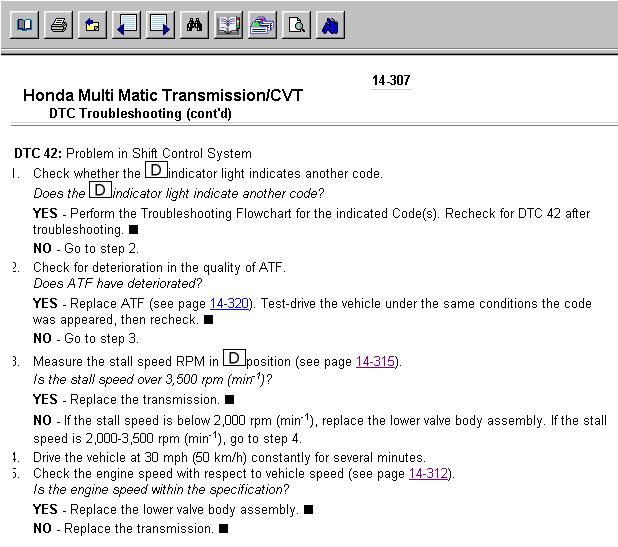Click the page number 14-307

[x=391, y=80]
